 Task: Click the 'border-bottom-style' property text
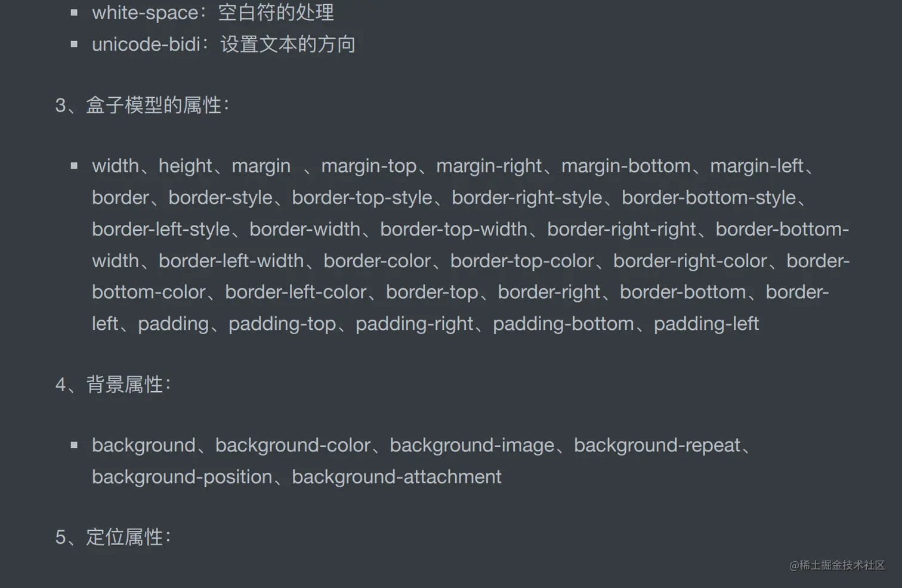709,197
